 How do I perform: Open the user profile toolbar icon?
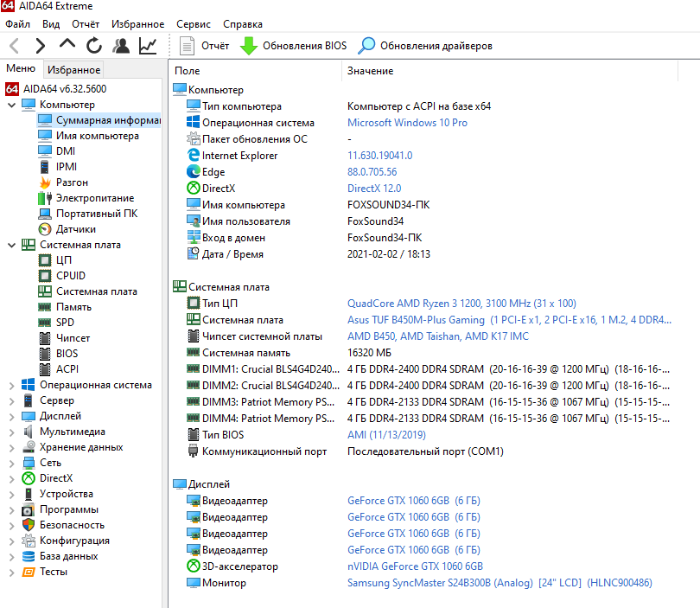121,46
